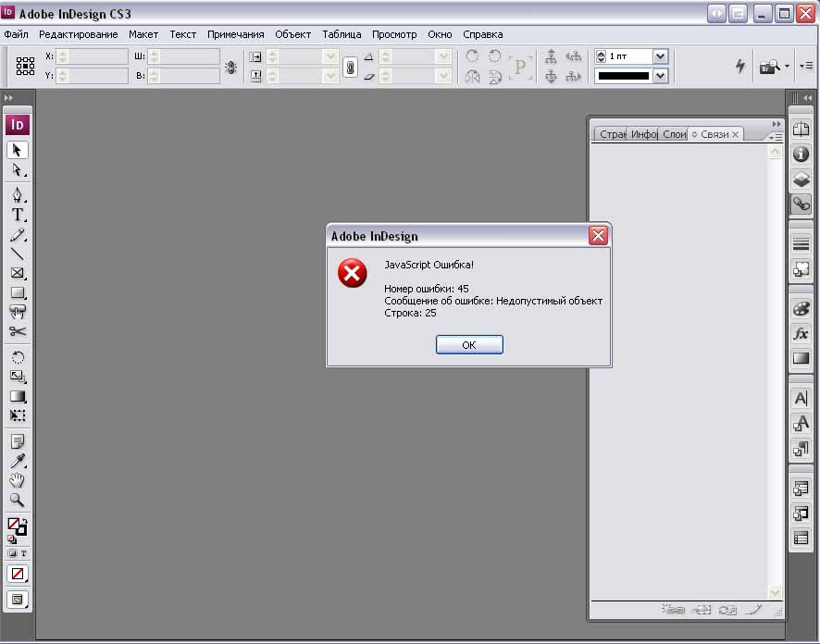820x644 pixels.
Task: Select the Direct Selection tool
Action: [x=18, y=170]
